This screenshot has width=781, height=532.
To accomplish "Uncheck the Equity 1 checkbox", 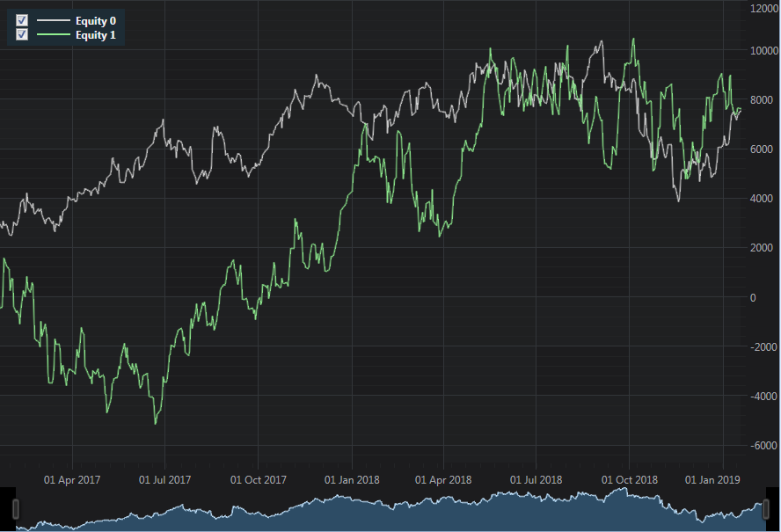I will click(22, 34).
